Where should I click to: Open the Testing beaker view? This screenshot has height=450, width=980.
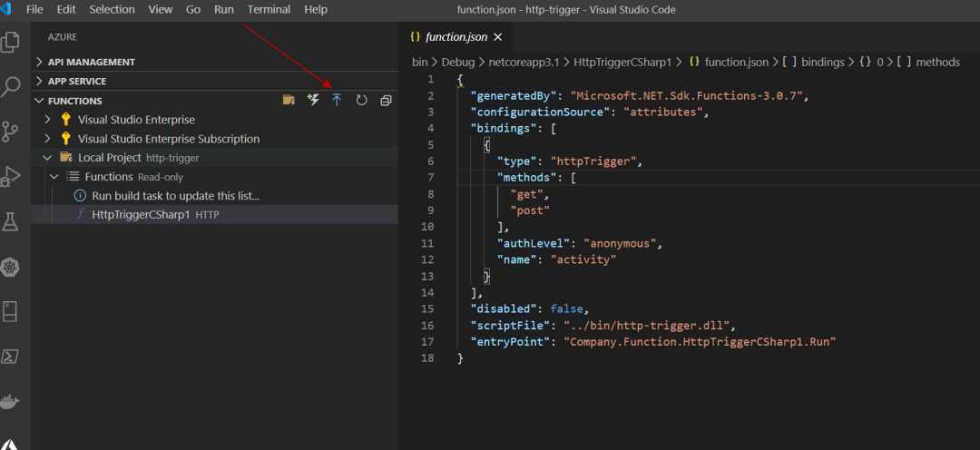coord(9,221)
